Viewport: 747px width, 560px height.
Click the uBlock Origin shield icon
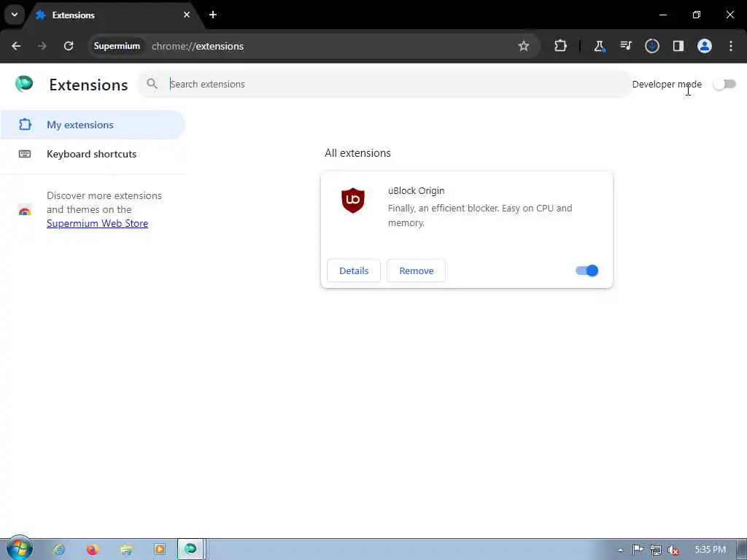[x=353, y=201]
